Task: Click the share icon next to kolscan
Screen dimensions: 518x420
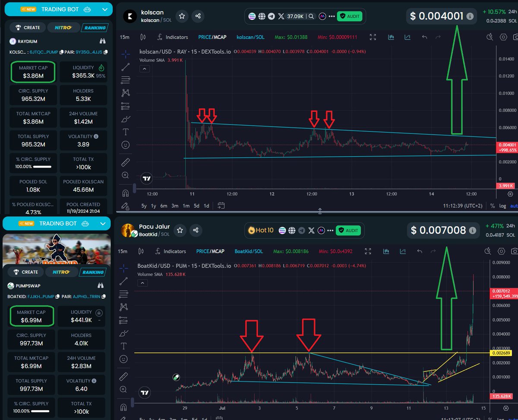Action: (198, 16)
